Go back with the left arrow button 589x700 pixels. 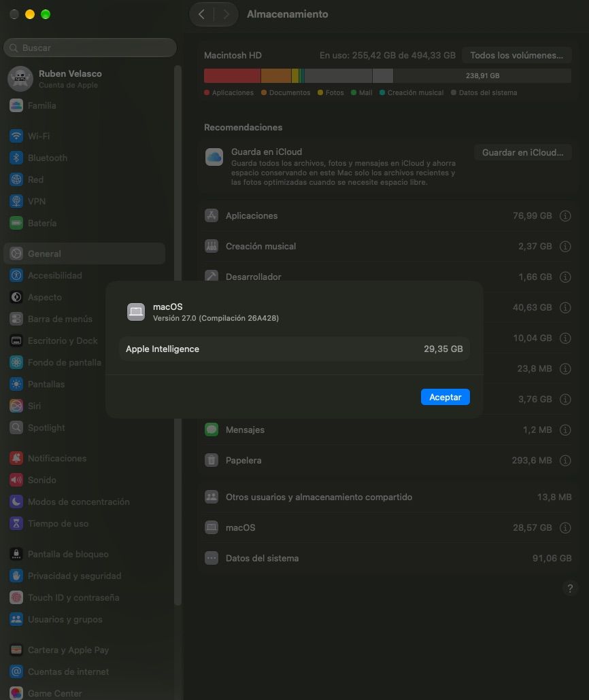point(202,14)
